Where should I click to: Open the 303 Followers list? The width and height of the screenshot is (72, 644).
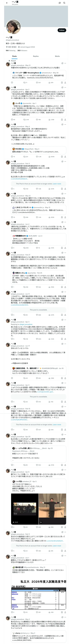click(22, 50)
